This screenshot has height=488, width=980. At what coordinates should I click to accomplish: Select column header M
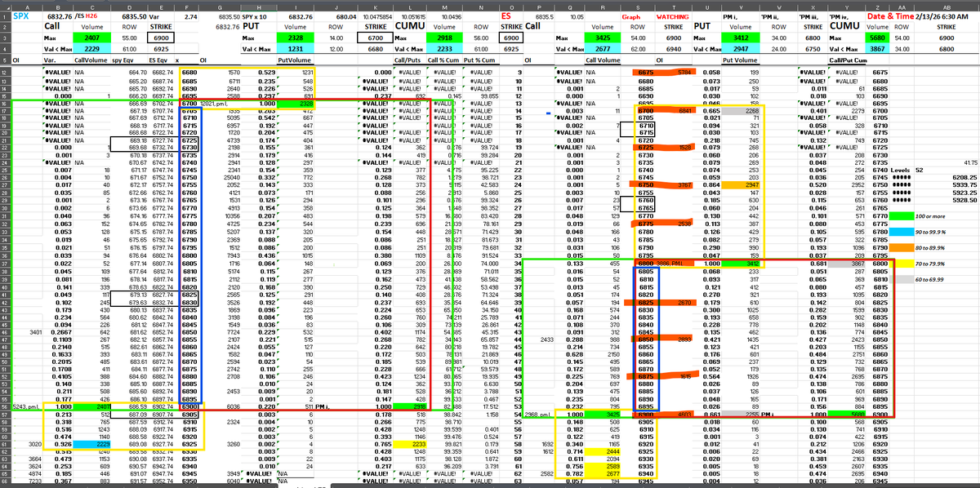click(446, 6)
